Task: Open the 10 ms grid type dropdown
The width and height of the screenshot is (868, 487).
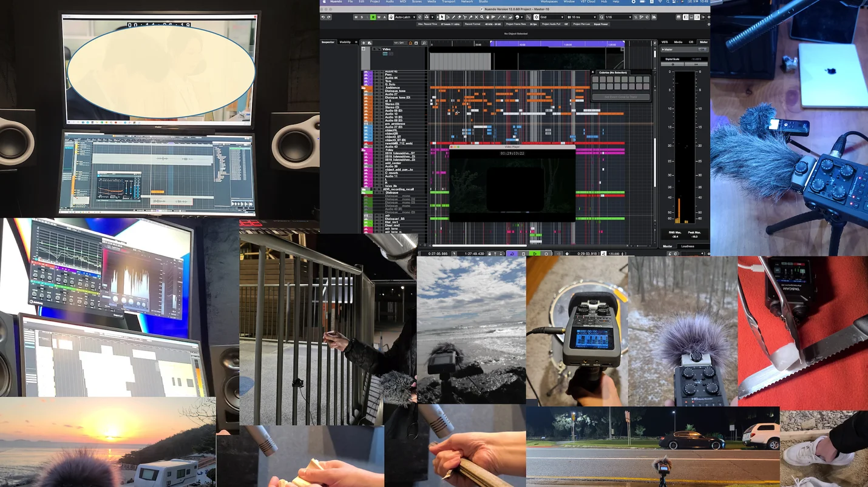Action: click(x=582, y=17)
